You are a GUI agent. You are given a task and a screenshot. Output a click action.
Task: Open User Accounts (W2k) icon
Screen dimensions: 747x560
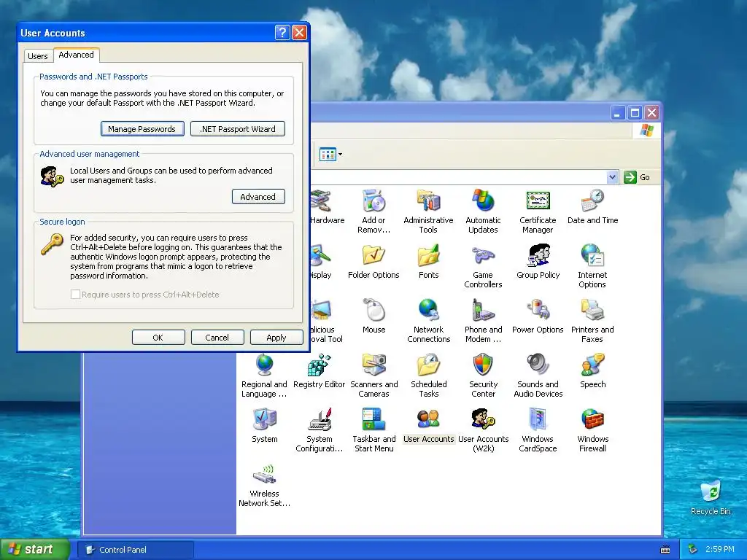click(x=483, y=420)
